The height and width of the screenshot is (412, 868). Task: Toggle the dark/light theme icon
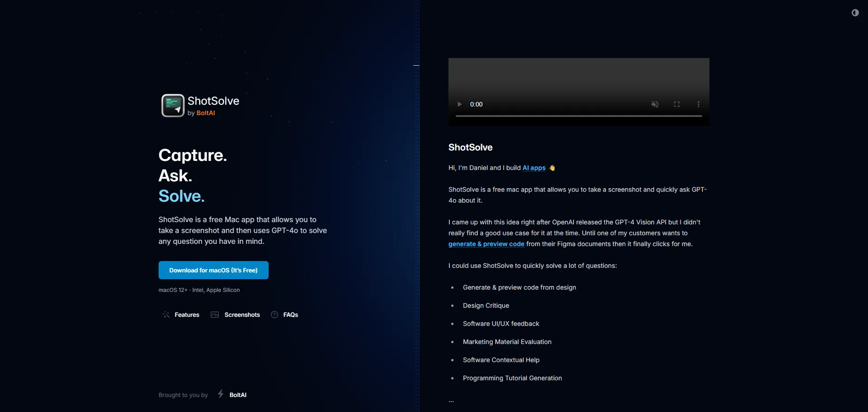[x=855, y=13]
